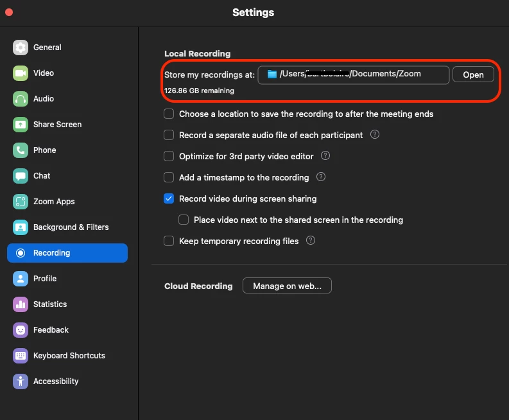Uncheck Record video during screen sharing
The width and height of the screenshot is (509, 420).
169,198
